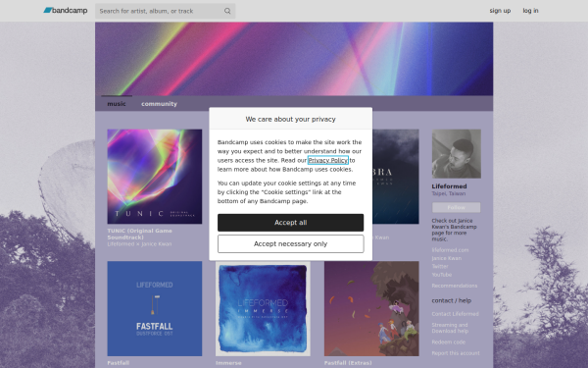This screenshot has height=368, width=588.
Task: Click the Lifeformed artist photo
Action: [457, 154]
